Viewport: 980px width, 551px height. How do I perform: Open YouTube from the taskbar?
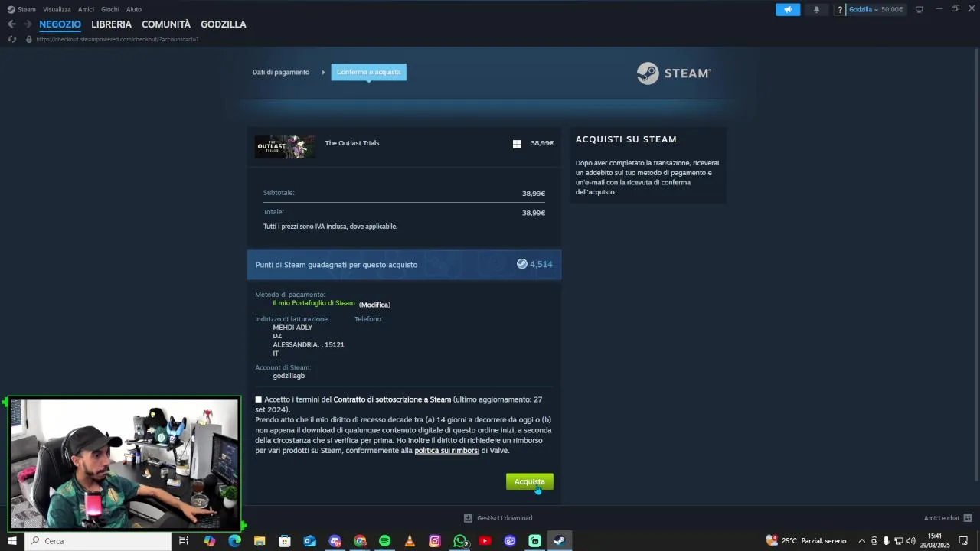pyautogui.click(x=485, y=541)
